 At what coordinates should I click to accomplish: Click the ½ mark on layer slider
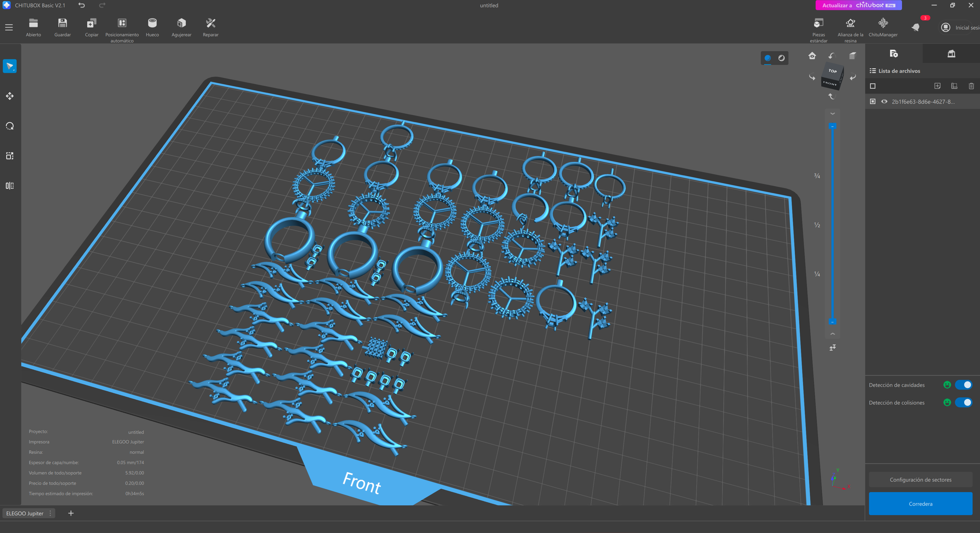817,225
